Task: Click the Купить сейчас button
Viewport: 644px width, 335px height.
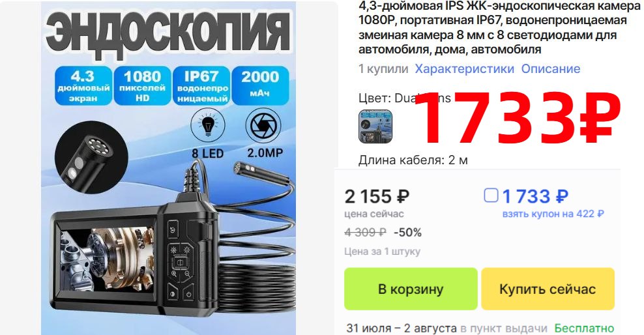Action: pos(548,289)
